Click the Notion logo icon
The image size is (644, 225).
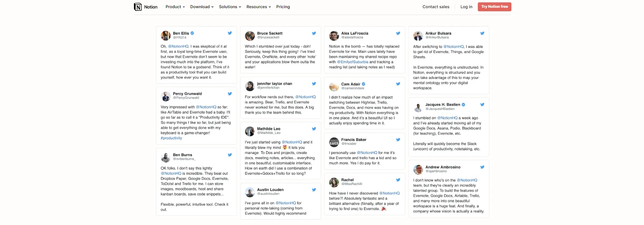138,7
